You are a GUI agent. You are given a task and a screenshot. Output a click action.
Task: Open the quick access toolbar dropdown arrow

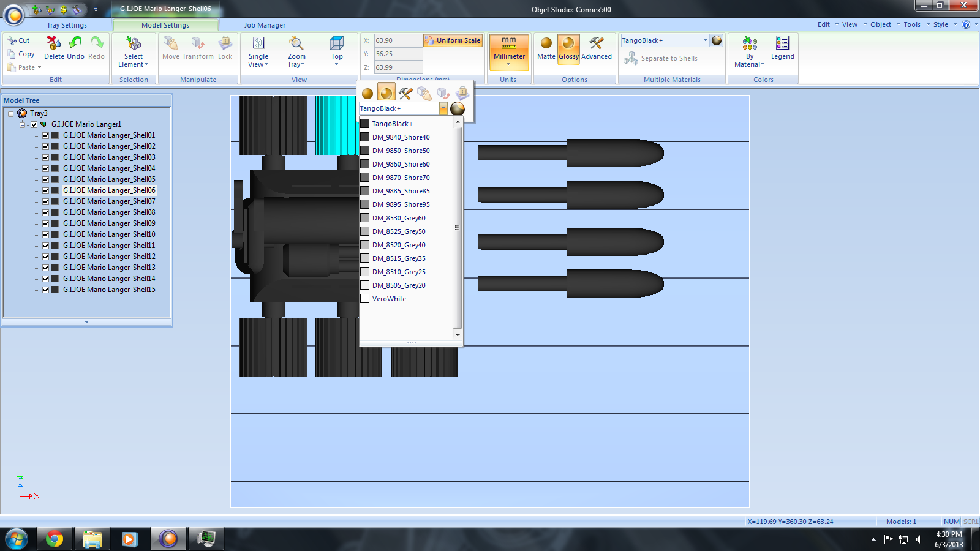click(x=96, y=10)
